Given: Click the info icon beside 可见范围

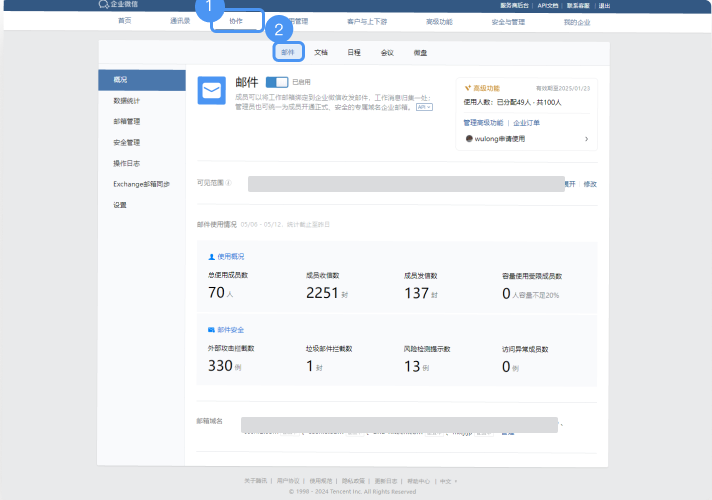Looking at the screenshot, I should pos(228,183).
